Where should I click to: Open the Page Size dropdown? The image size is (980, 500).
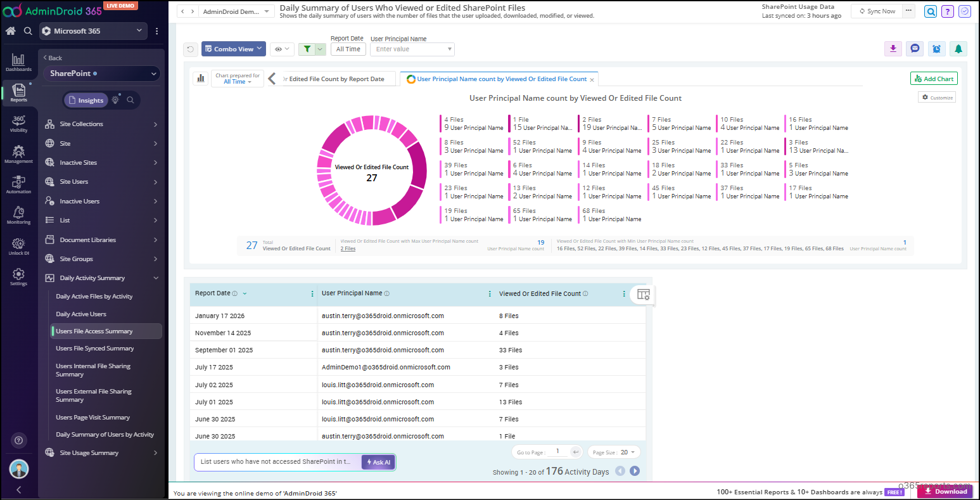click(x=614, y=452)
